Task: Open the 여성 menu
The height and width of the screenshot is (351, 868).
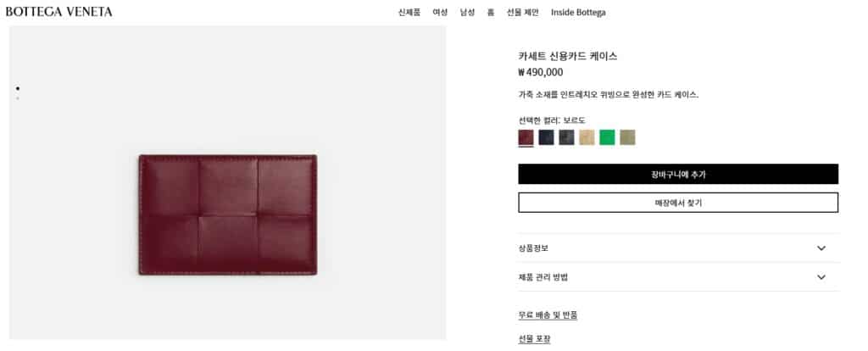Action: point(440,12)
